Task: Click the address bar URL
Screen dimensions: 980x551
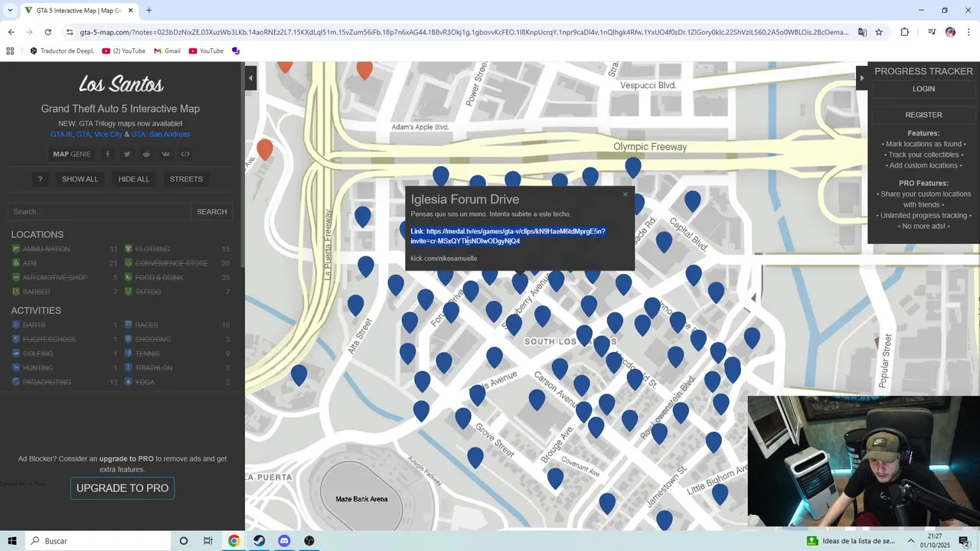Action: coord(464,32)
